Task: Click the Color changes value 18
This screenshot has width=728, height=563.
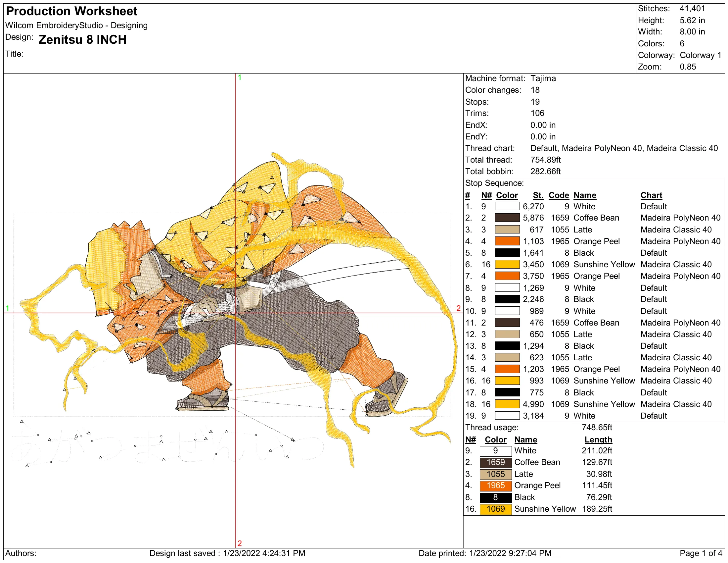Action: click(535, 90)
